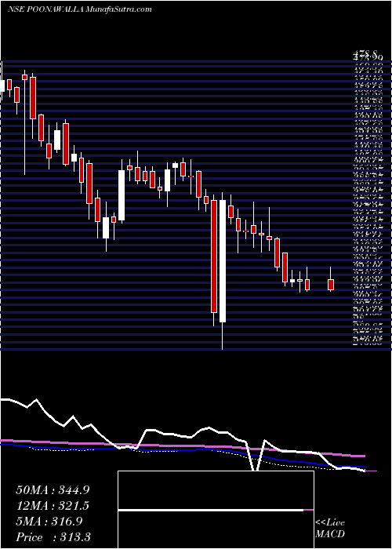
Task: Click the 50MA : 344.9 value
Action: click(53, 490)
